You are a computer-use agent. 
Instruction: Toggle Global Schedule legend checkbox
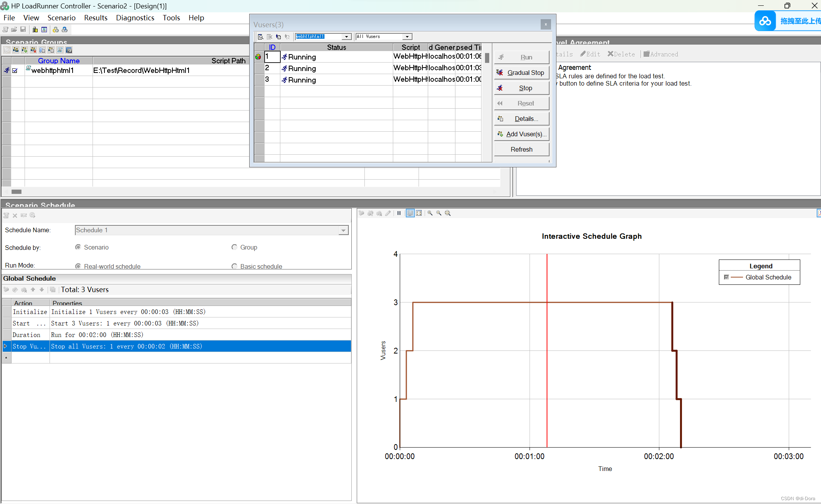(x=726, y=277)
